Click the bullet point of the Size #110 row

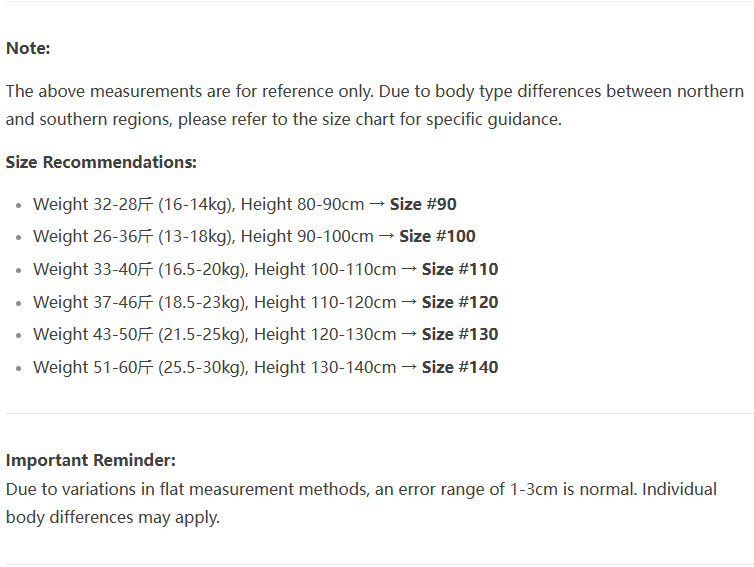18,270
